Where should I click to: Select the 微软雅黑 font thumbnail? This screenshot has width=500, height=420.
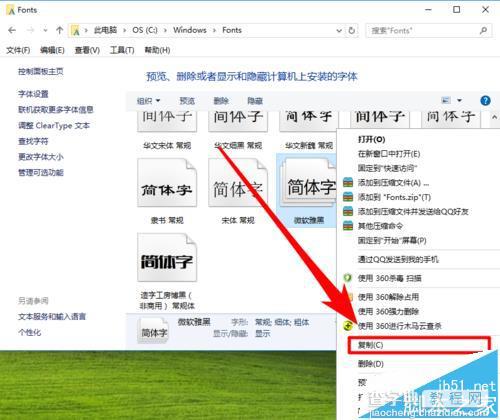click(308, 182)
